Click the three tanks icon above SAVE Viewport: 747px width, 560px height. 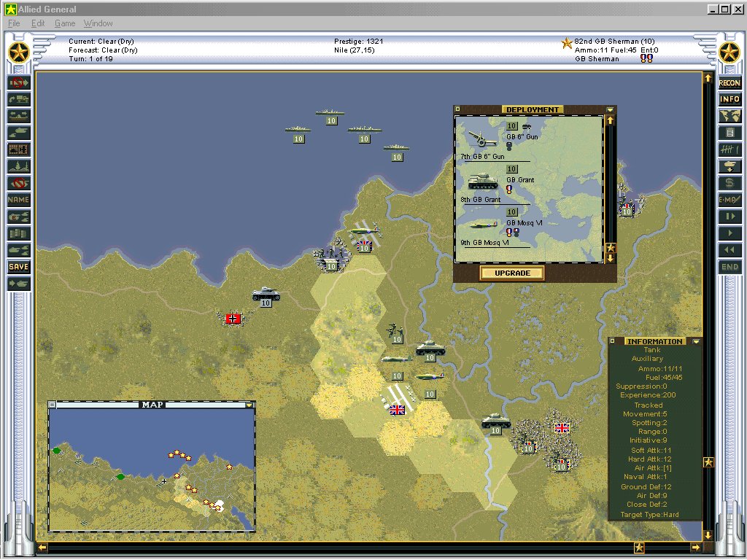coord(18,250)
